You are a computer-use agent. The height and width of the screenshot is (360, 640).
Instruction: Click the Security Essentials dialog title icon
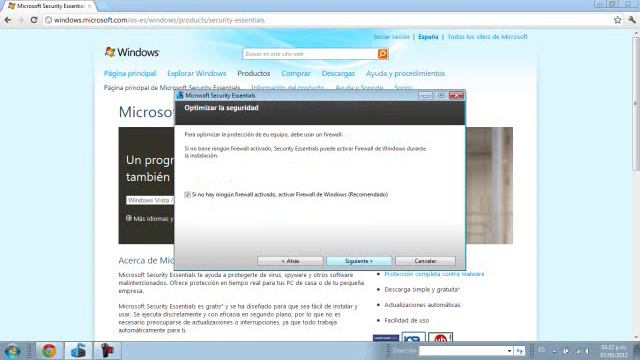pyautogui.click(x=180, y=96)
